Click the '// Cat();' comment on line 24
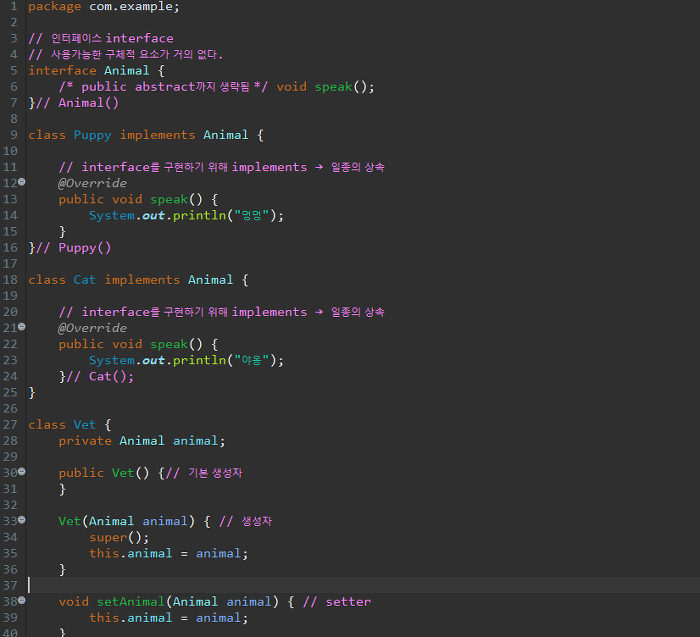 (100, 376)
